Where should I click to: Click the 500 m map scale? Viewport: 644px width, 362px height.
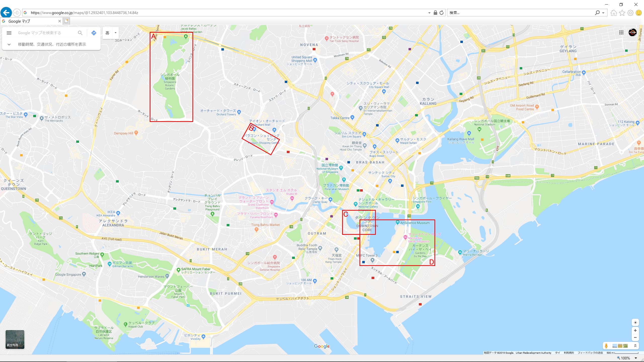pos(622,353)
